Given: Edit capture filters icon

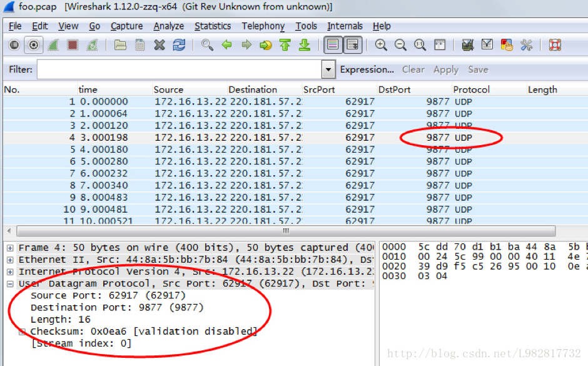Looking at the screenshot, I should [x=468, y=46].
